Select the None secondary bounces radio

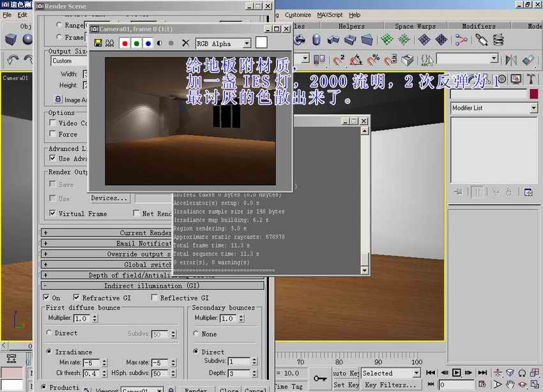pyautogui.click(x=197, y=334)
